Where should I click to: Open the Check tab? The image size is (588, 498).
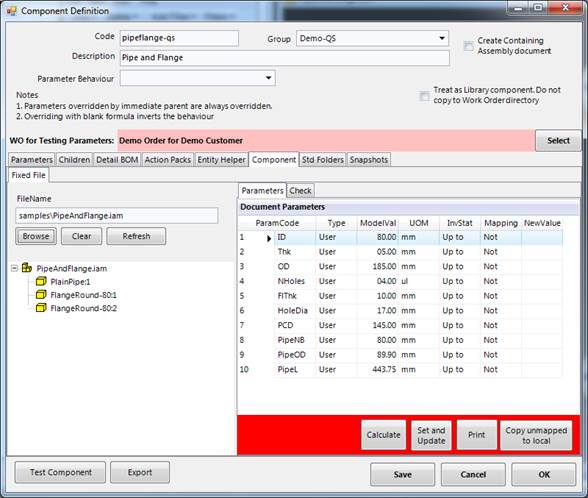(300, 190)
